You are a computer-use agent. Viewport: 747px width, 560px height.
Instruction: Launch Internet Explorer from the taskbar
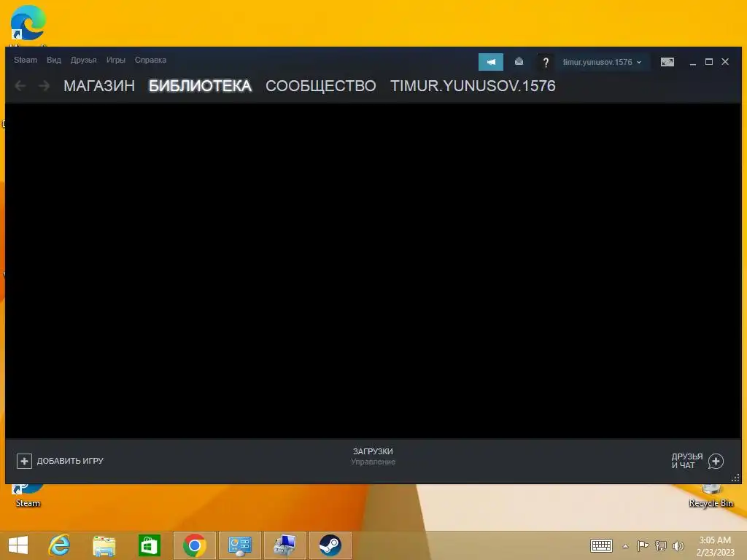pyautogui.click(x=59, y=545)
